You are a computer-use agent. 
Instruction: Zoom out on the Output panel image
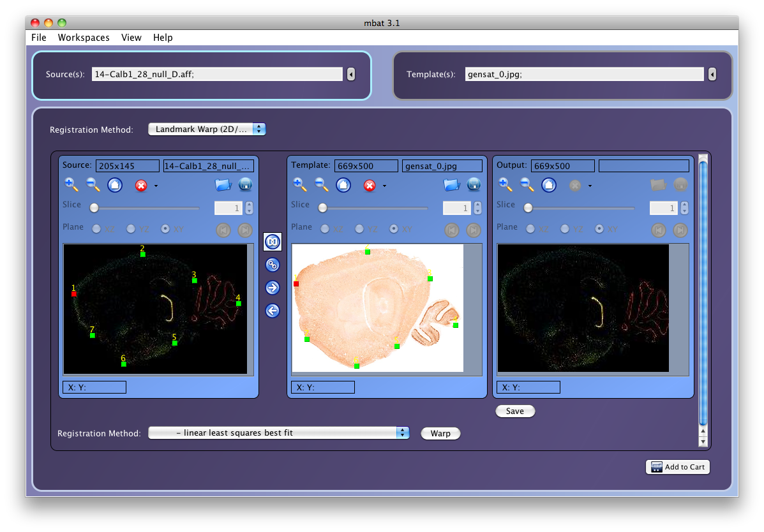[x=527, y=184]
